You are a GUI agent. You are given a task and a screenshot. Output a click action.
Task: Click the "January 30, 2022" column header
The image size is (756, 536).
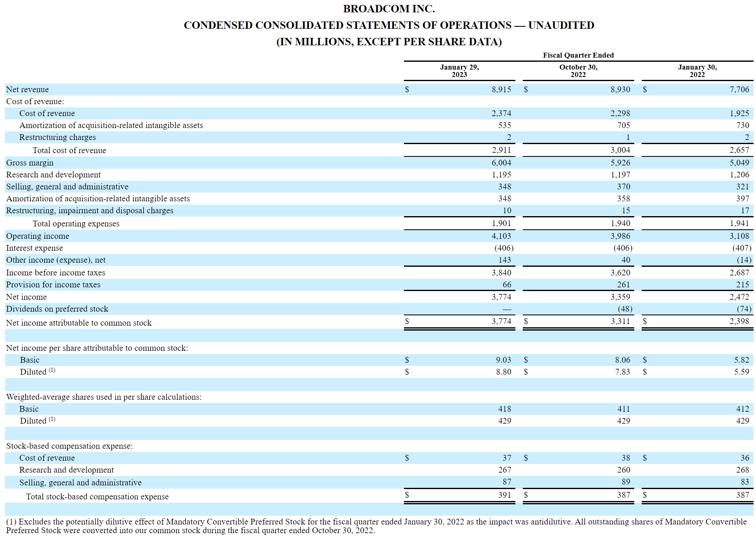click(697, 71)
